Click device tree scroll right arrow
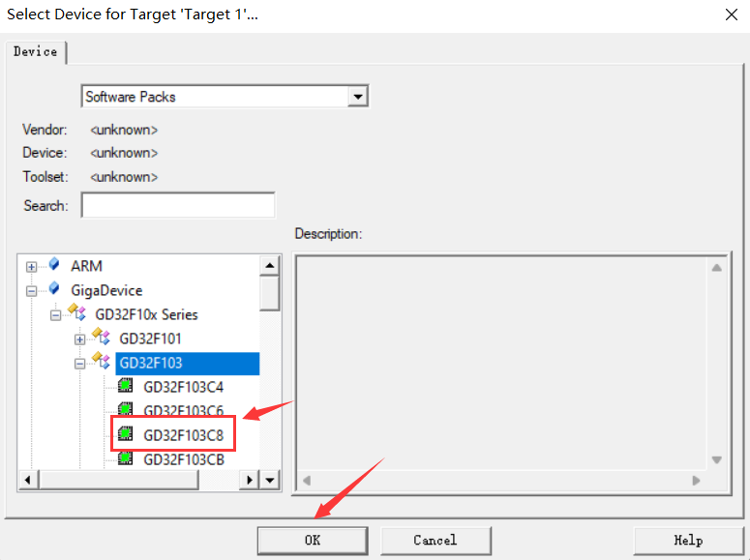Screen dimensions: 750x560 tap(249, 480)
